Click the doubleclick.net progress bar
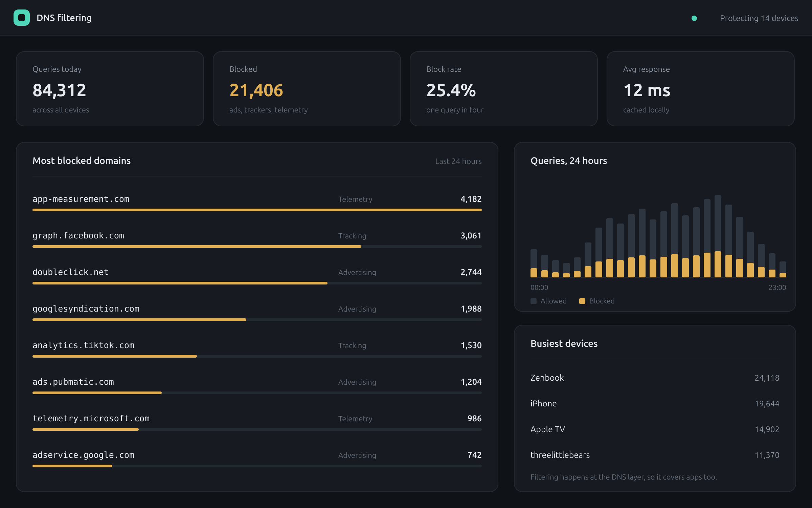Viewport: 812px width, 508px height. tap(257, 283)
